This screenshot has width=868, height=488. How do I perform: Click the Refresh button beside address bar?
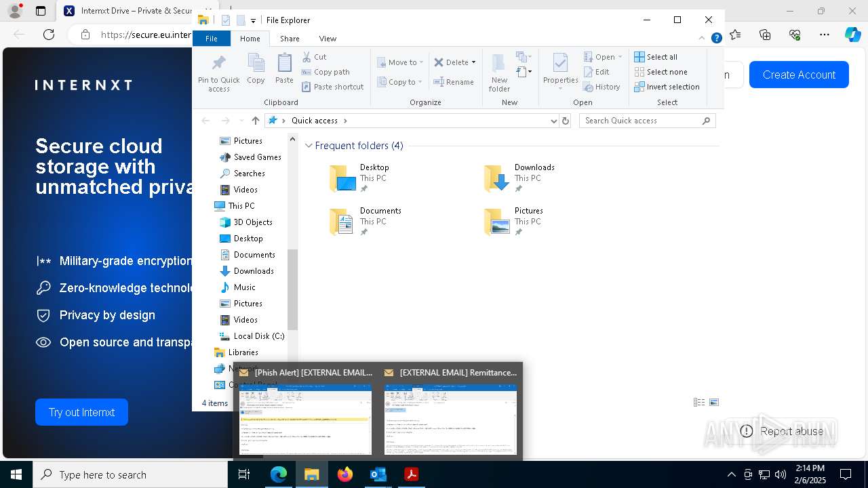pos(566,121)
